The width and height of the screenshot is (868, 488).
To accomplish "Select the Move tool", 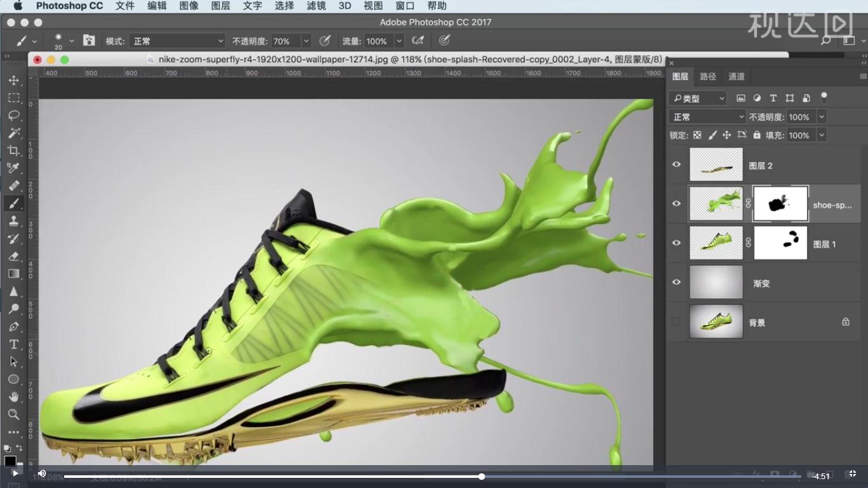I will (x=13, y=81).
